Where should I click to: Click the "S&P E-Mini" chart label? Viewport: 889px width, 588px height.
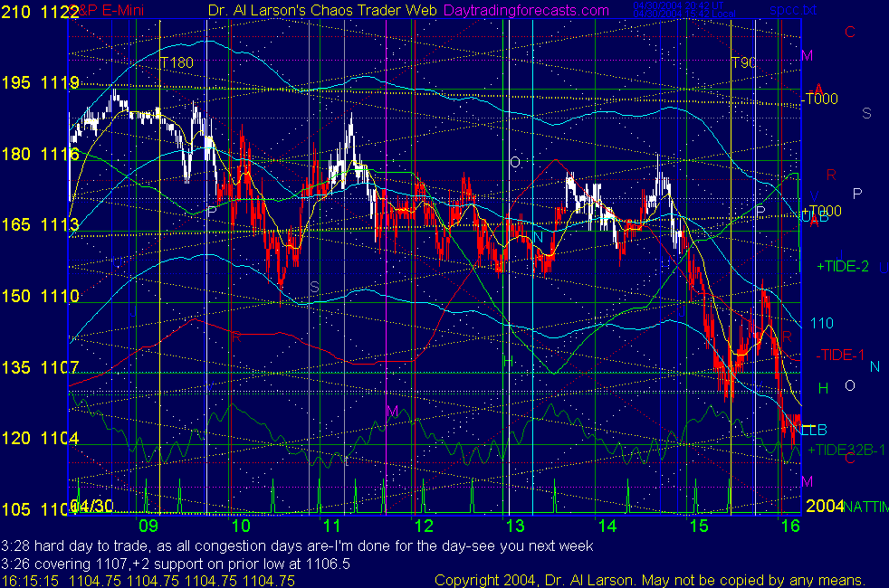click(109, 10)
